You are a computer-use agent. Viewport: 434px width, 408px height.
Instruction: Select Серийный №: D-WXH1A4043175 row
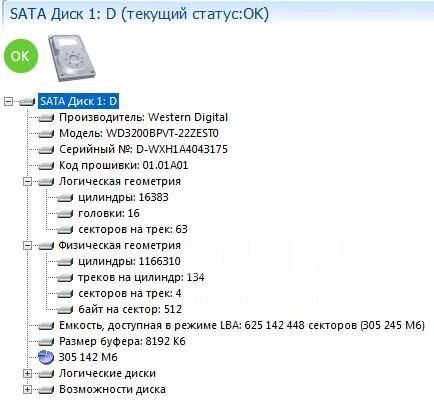click(143, 149)
